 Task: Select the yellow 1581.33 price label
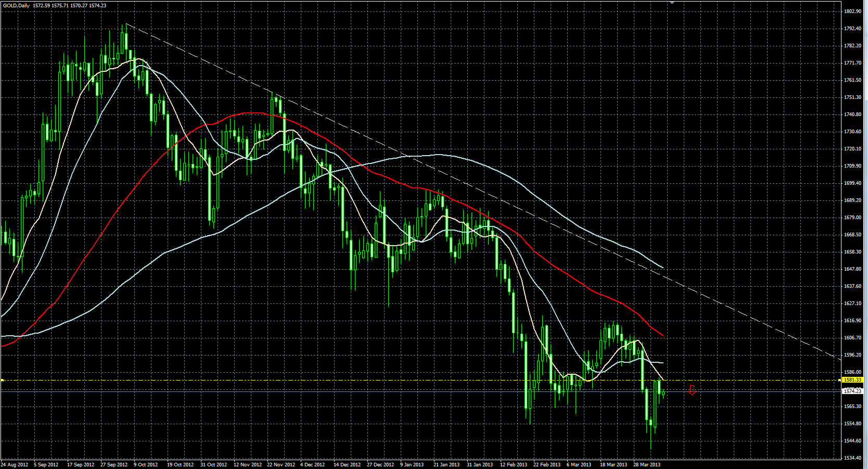[x=852, y=380]
